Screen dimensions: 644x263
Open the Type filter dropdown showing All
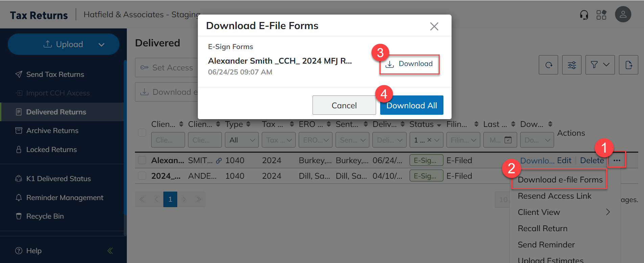241,140
